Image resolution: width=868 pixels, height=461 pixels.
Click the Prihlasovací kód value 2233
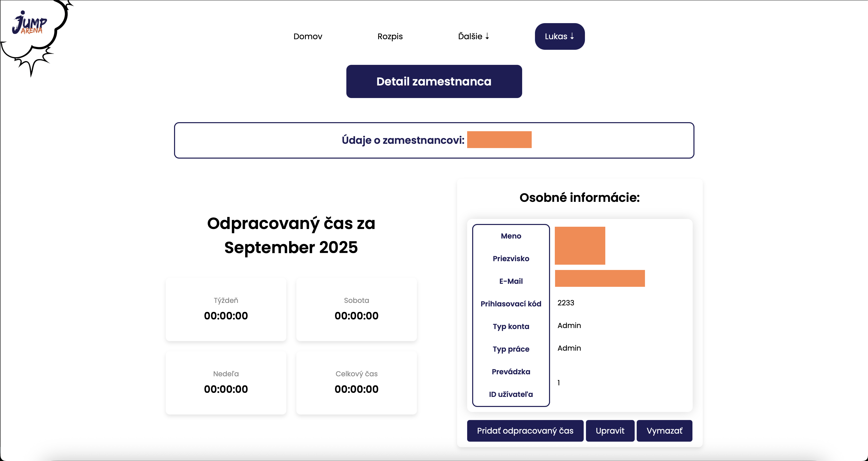(x=566, y=303)
